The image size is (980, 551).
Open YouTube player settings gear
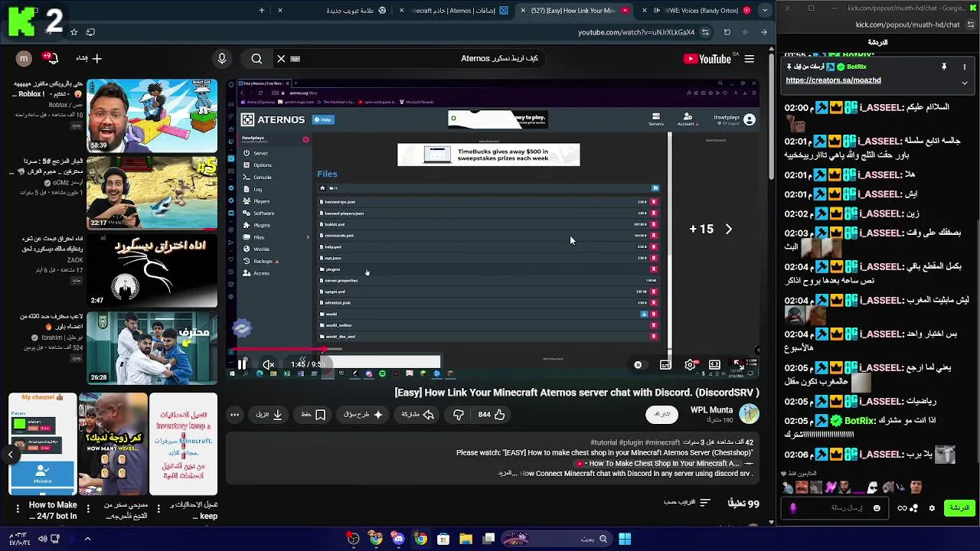[x=690, y=365]
